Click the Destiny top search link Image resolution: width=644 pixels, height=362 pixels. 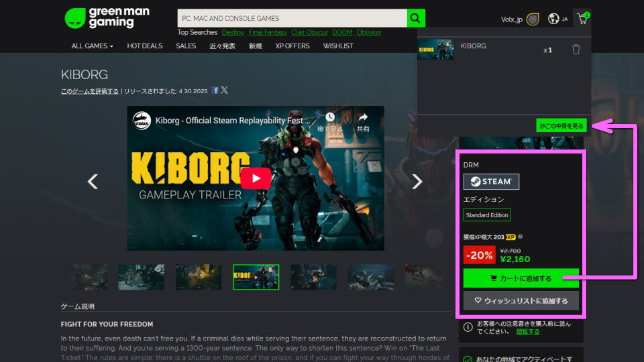point(233,32)
